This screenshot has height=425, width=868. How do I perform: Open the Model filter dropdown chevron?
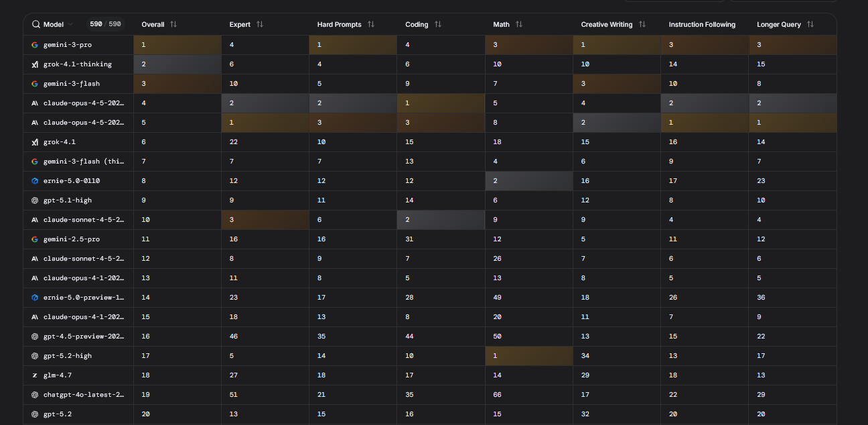tap(71, 25)
